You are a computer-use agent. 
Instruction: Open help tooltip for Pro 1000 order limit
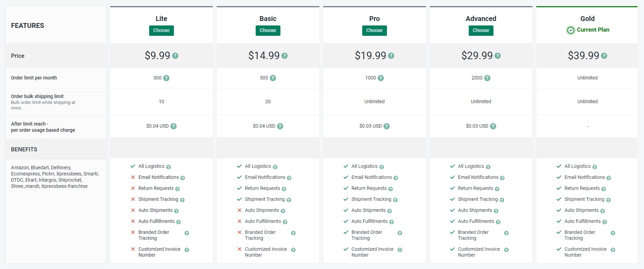tap(381, 78)
